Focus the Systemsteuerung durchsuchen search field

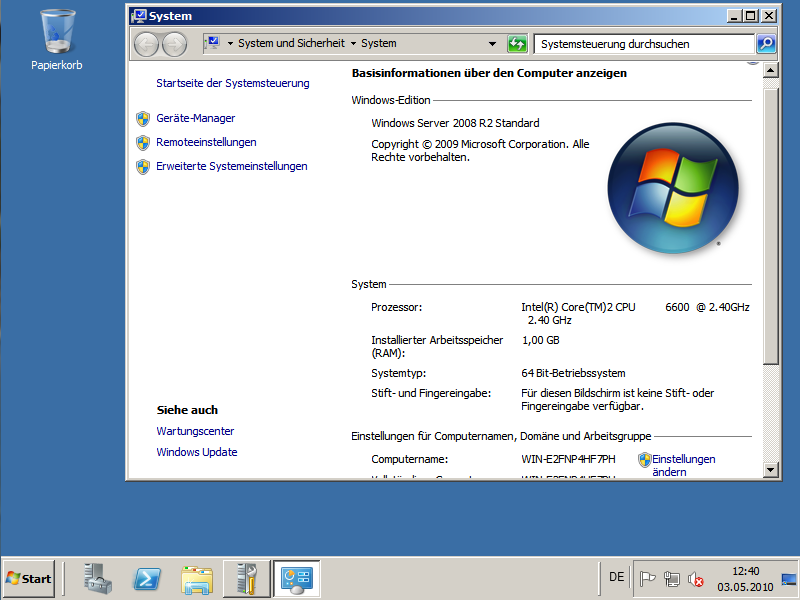[644, 44]
